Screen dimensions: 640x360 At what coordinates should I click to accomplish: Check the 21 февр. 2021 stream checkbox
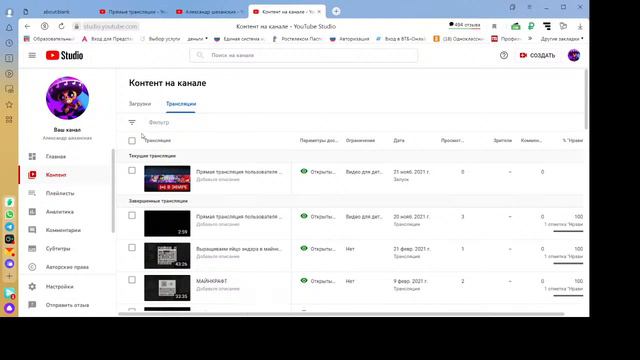click(132, 248)
